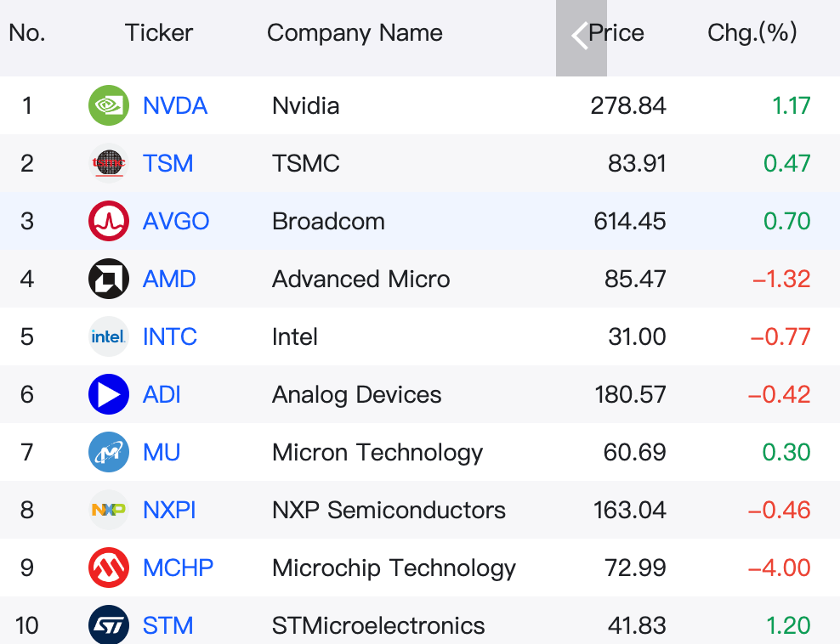Image resolution: width=840 pixels, height=644 pixels.
Task: Open the NVDA ticker link
Action: tap(174, 105)
